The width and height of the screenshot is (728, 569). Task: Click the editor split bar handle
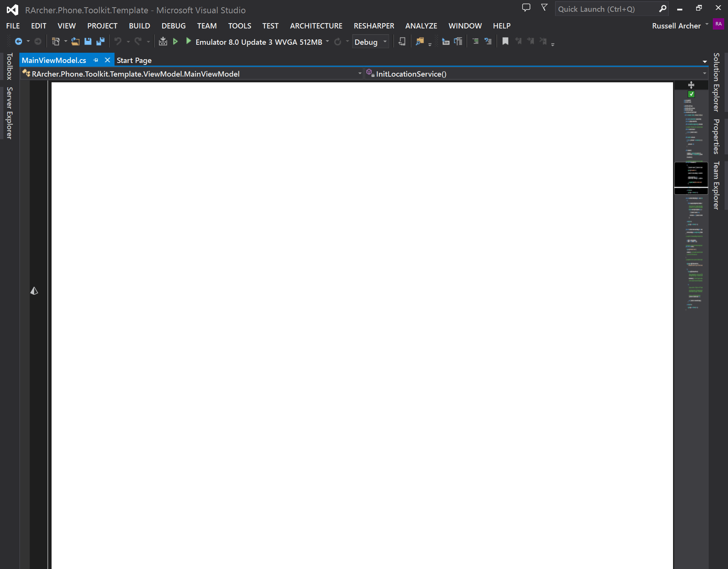[691, 85]
